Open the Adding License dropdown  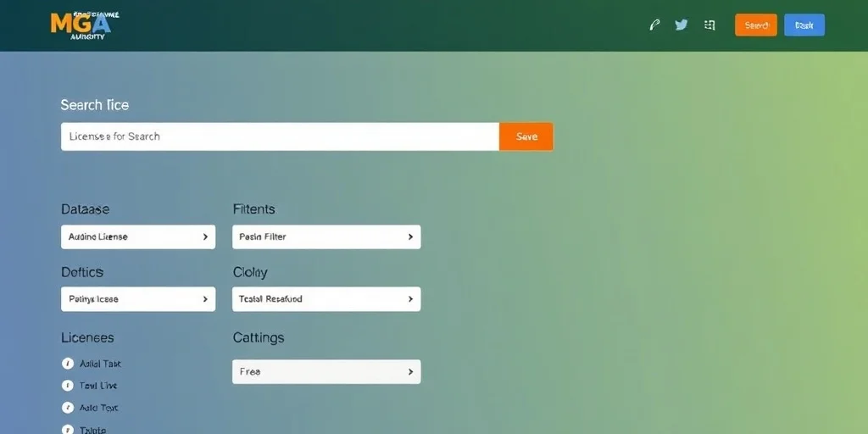click(x=138, y=237)
